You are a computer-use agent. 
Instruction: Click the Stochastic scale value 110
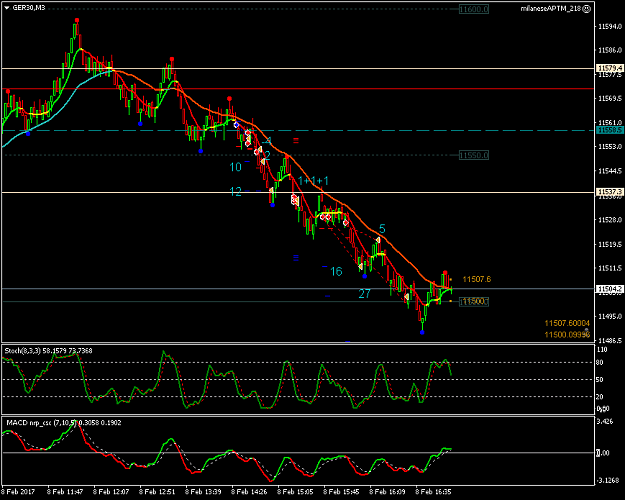pyautogui.click(x=601, y=350)
